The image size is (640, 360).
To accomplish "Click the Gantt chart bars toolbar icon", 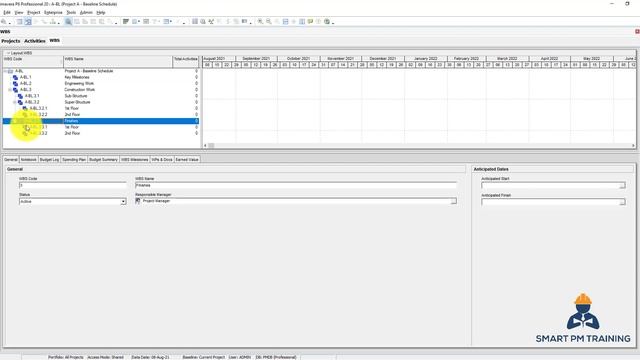I will click(x=126, y=21).
